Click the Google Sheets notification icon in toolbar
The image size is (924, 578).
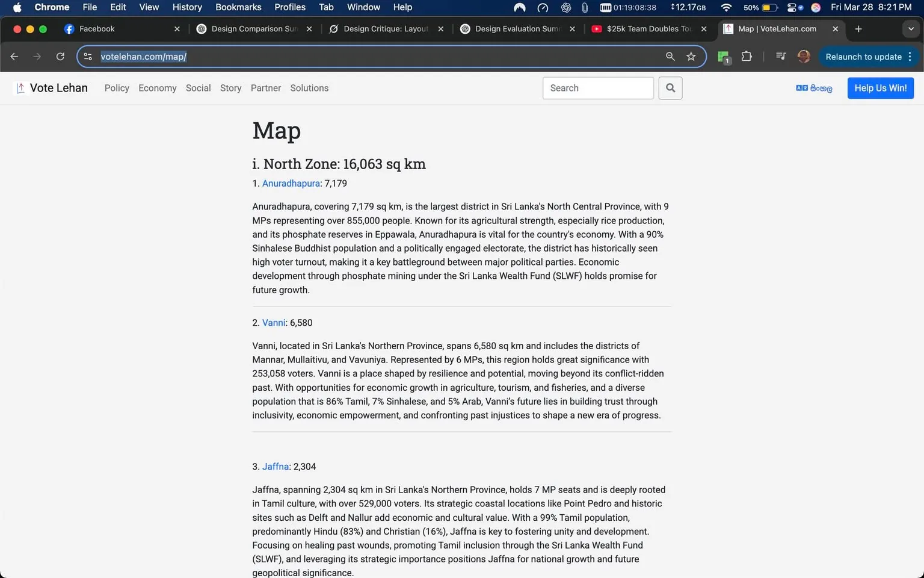pos(723,56)
